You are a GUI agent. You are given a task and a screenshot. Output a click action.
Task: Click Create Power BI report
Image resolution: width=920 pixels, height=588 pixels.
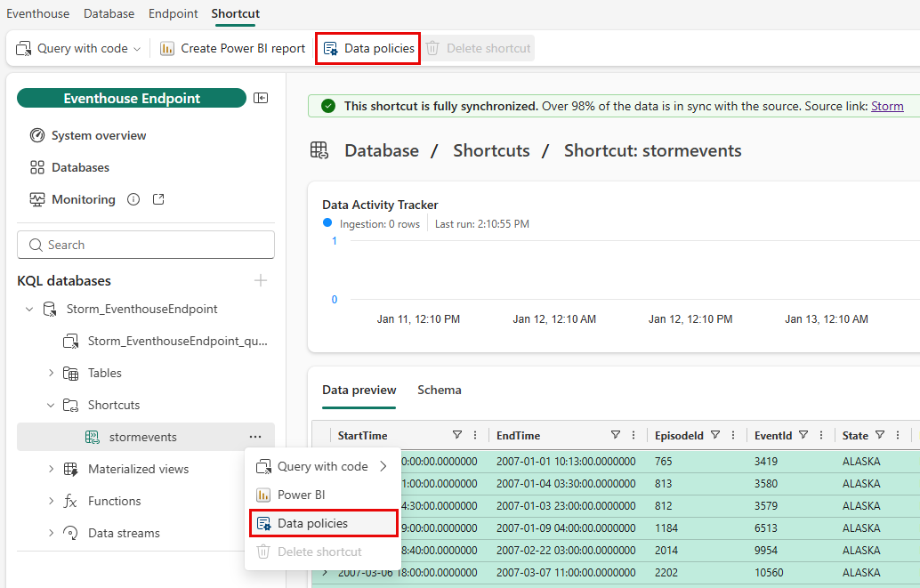(233, 48)
